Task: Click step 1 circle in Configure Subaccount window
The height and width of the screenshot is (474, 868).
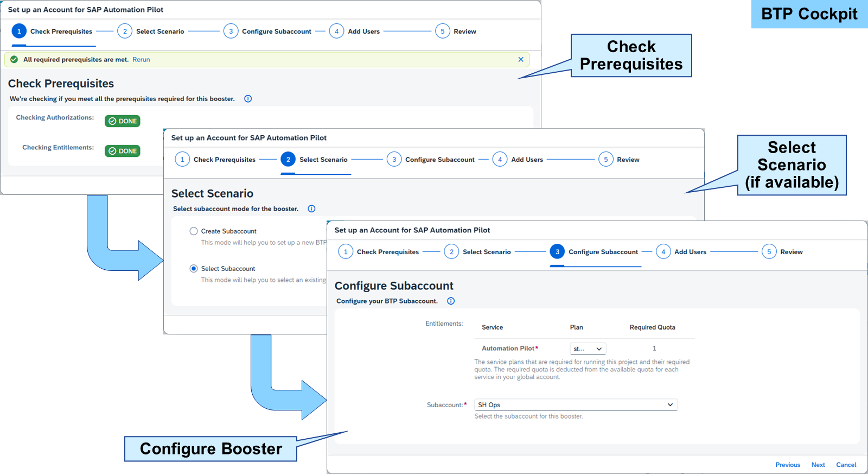Action: [346, 252]
